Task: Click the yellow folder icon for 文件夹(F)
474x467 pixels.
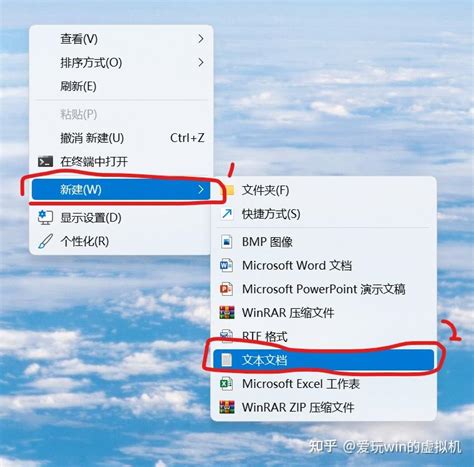Action: pos(228,190)
